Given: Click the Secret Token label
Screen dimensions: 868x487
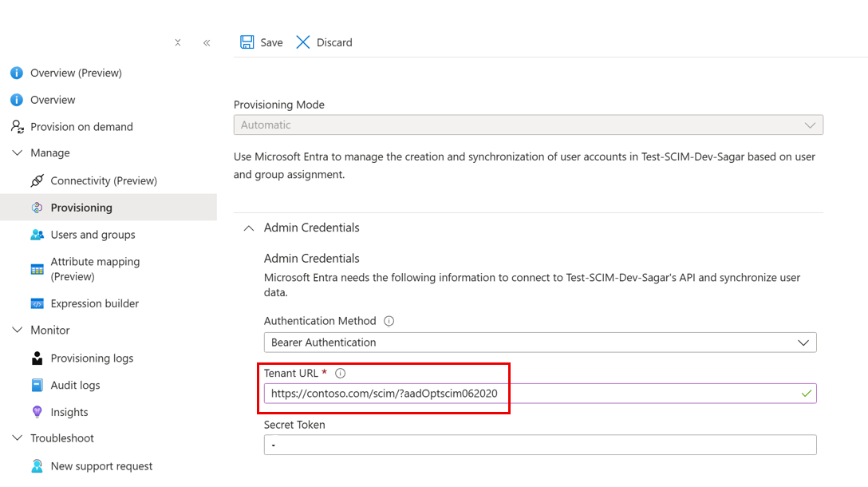Looking at the screenshot, I should pos(294,425).
